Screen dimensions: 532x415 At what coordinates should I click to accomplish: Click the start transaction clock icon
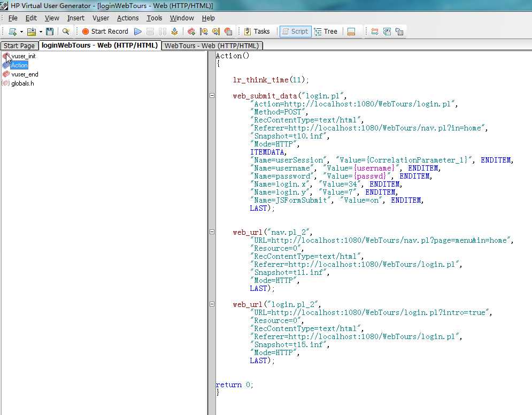tap(204, 32)
